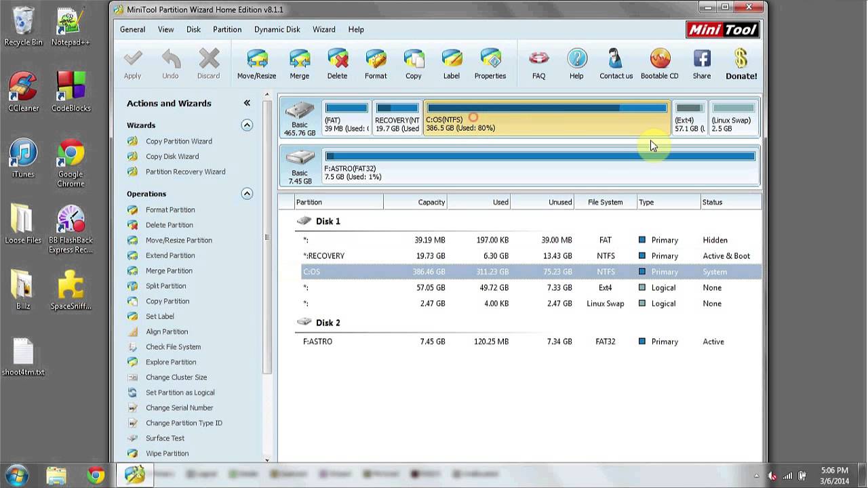The height and width of the screenshot is (488, 868).
Task: Select the Linux Swap block in disk map
Action: 733,118
